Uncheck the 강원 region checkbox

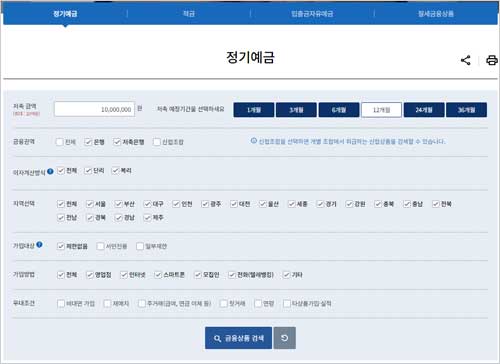tap(349, 204)
